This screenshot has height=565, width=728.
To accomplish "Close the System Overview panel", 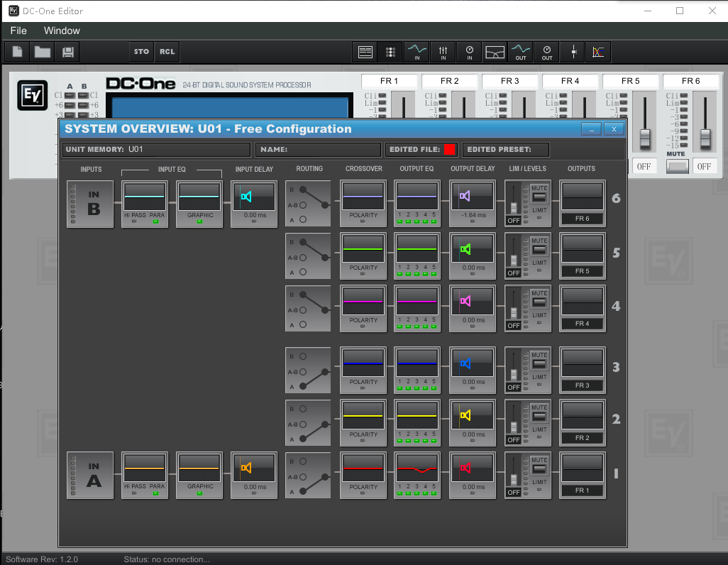I will pyautogui.click(x=614, y=129).
